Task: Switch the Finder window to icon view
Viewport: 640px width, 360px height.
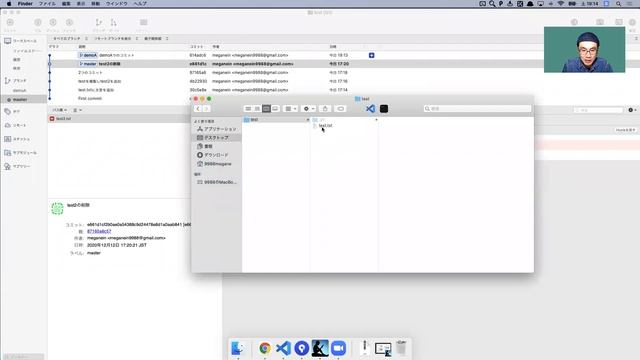Action: tap(248, 109)
